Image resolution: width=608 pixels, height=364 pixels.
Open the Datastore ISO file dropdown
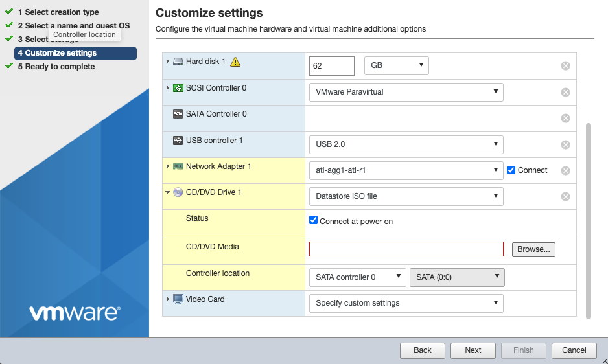(x=406, y=196)
